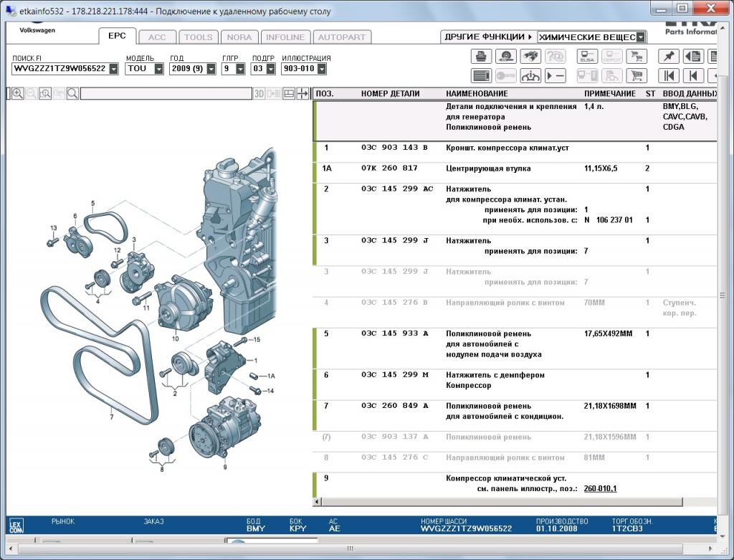The width and height of the screenshot is (734, 560).
Task: Zoom in on the illustration
Action: click(x=18, y=94)
